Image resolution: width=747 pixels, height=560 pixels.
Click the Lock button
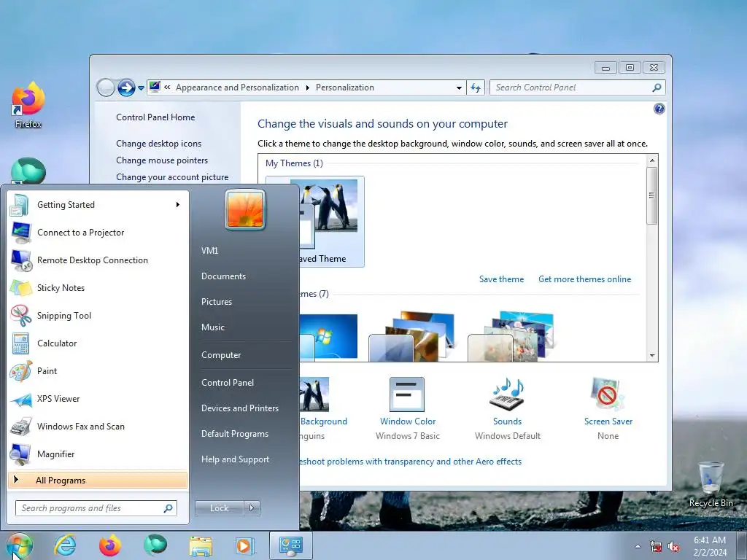pyautogui.click(x=219, y=508)
